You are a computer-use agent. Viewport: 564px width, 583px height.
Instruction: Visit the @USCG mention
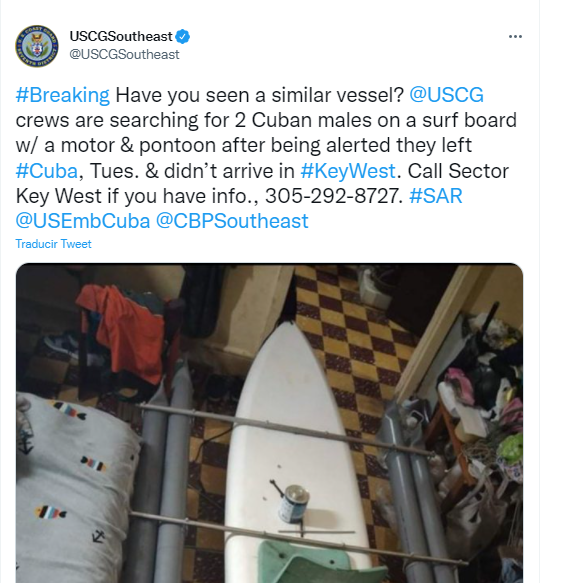coord(446,95)
